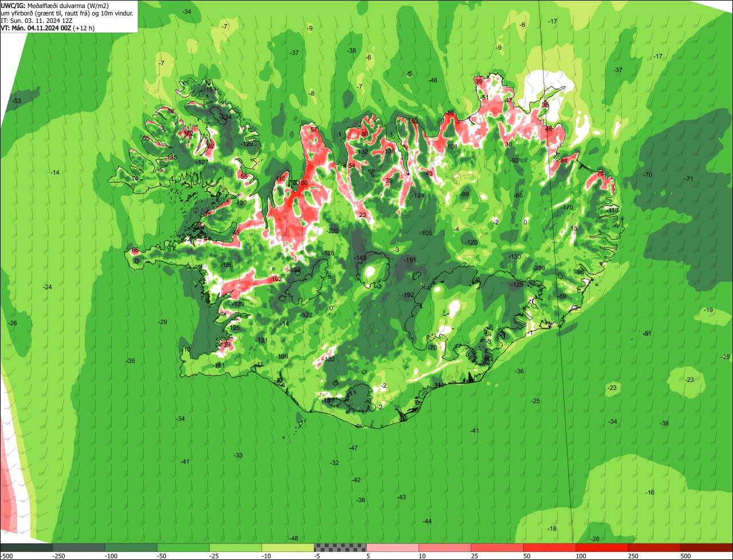Screen dimensions: 733x560
Task: Click the offshore value '-18'
Action: (x=552, y=529)
